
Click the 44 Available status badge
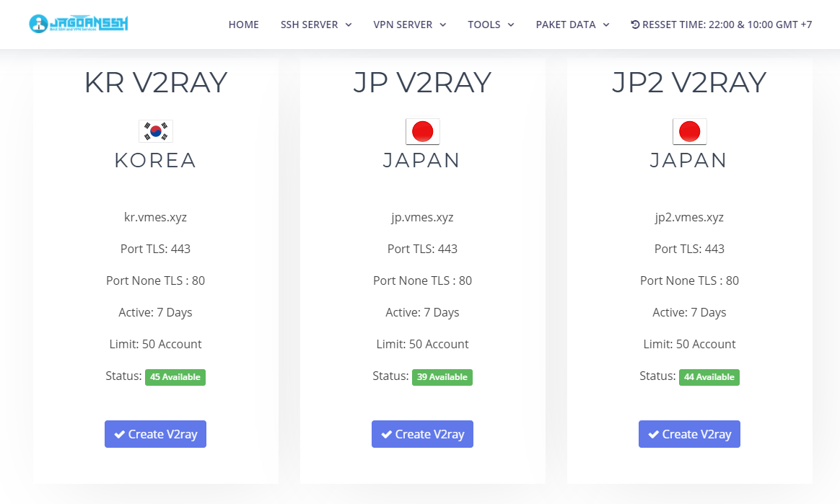pos(709,377)
